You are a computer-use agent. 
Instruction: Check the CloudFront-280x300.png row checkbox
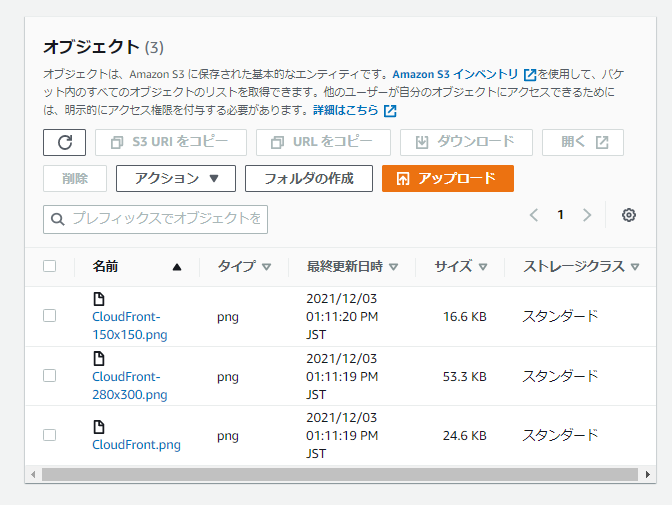coord(50,376)
